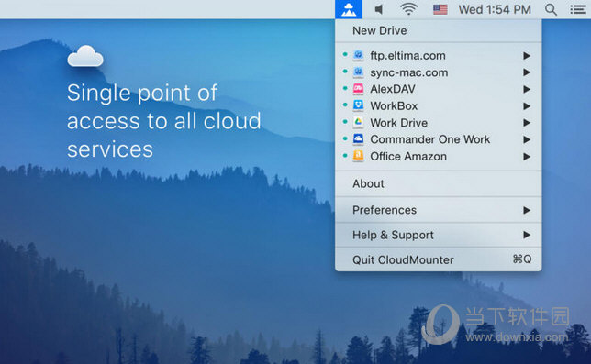The height and width of the screenshot is (364, 591).
Task: Select the Office Amazon entry
Action: pos(439,156)
